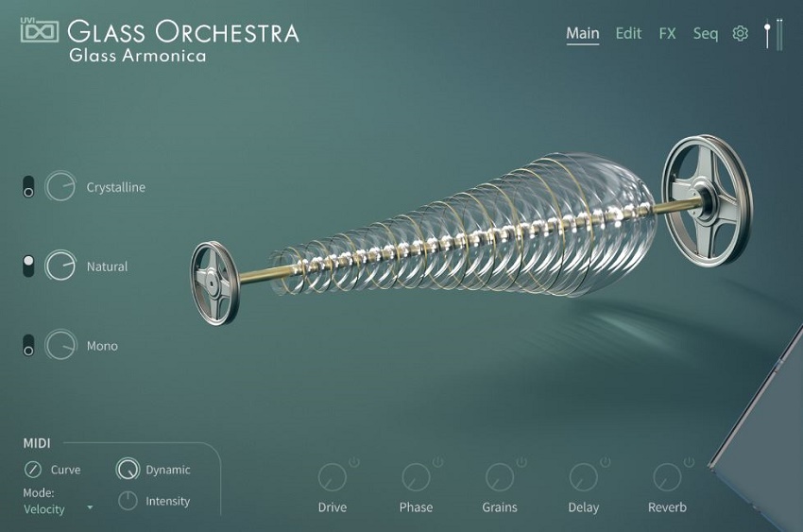Image resolution: width=803 pixels, height=532 pixels.
Task: Click the Dynamic knob
Action: click(x=128, y=469)
